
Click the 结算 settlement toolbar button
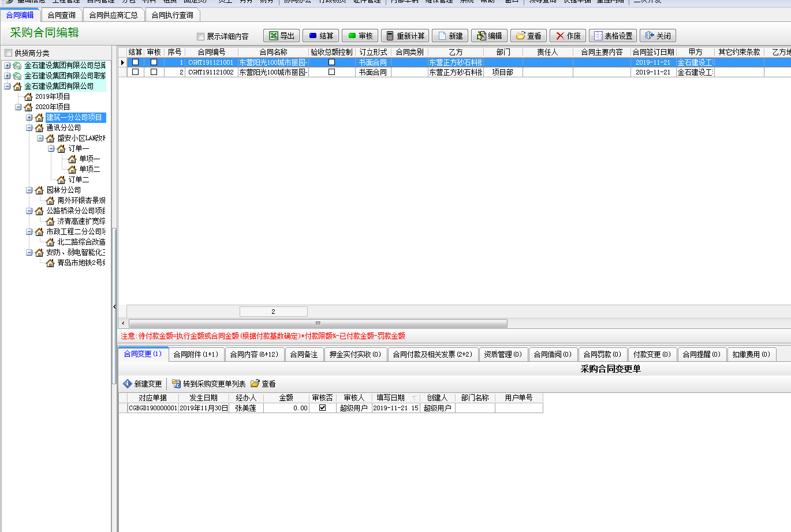[x=320, y=36]
